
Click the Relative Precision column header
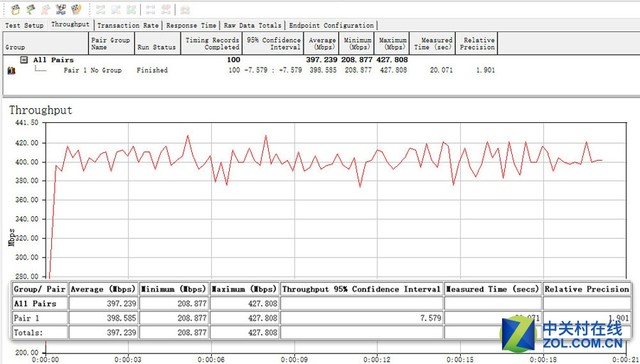click(x=477, y=43)
